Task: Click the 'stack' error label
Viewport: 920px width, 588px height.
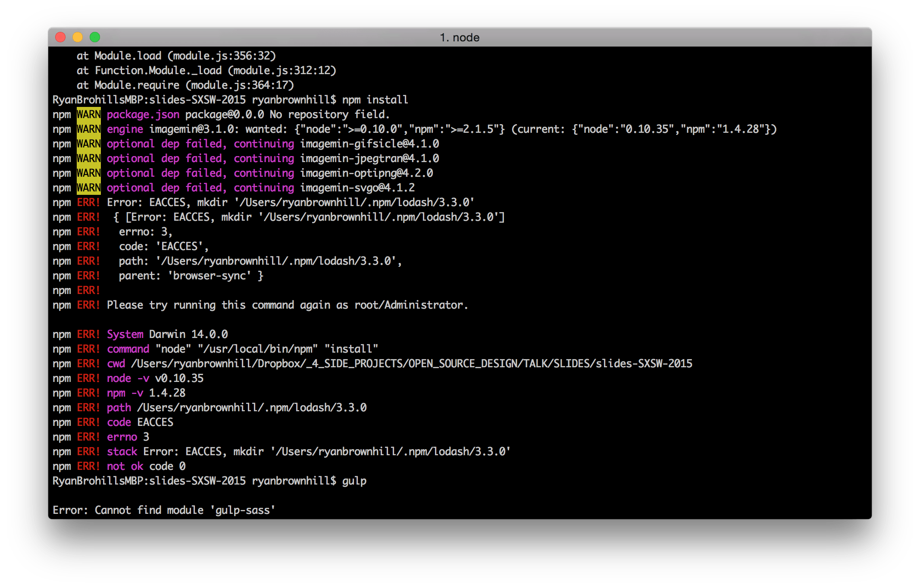Action: point(122,452)
